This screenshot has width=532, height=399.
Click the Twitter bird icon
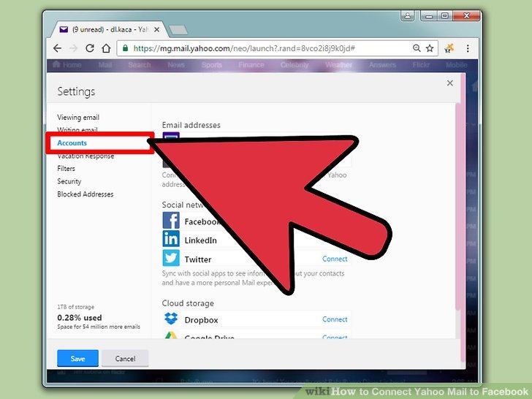[171, 258]
